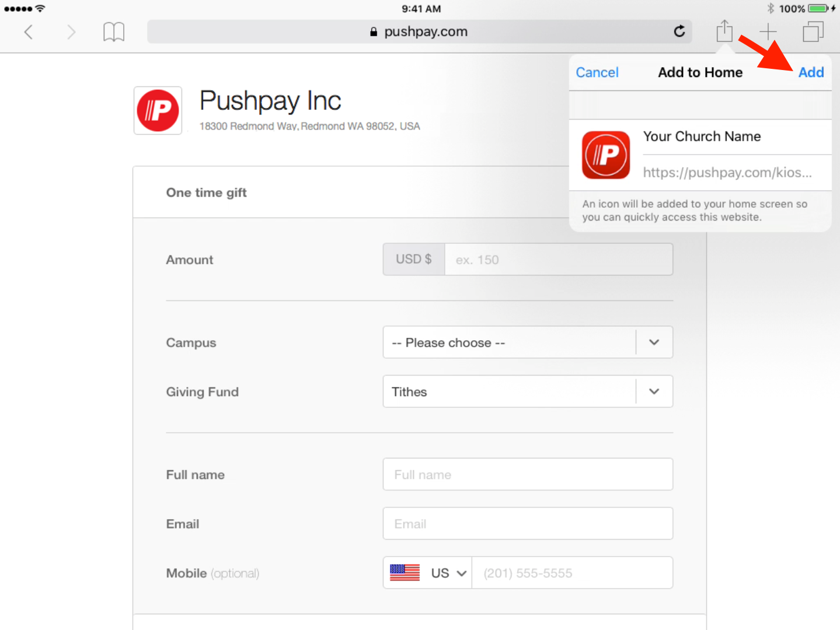Cancel the Add to Home dialog
This screenshot has height=630, width=840.
coord(597,72)
